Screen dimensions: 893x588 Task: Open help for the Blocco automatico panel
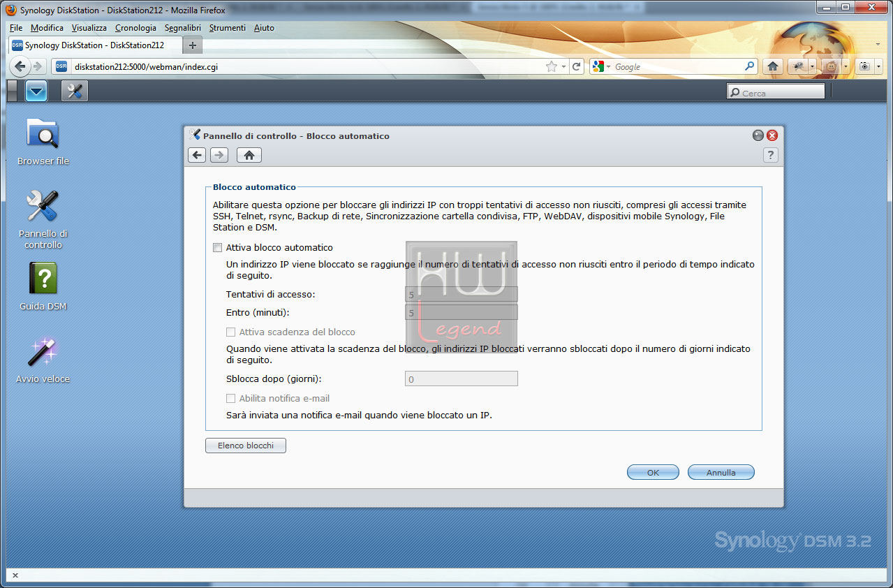click(x=771, y=155)
